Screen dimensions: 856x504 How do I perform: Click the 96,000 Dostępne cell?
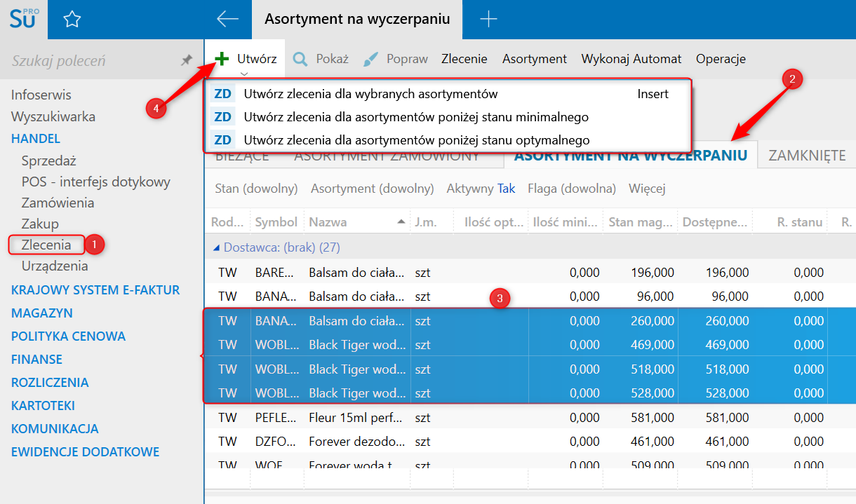(x=730, y=297)
